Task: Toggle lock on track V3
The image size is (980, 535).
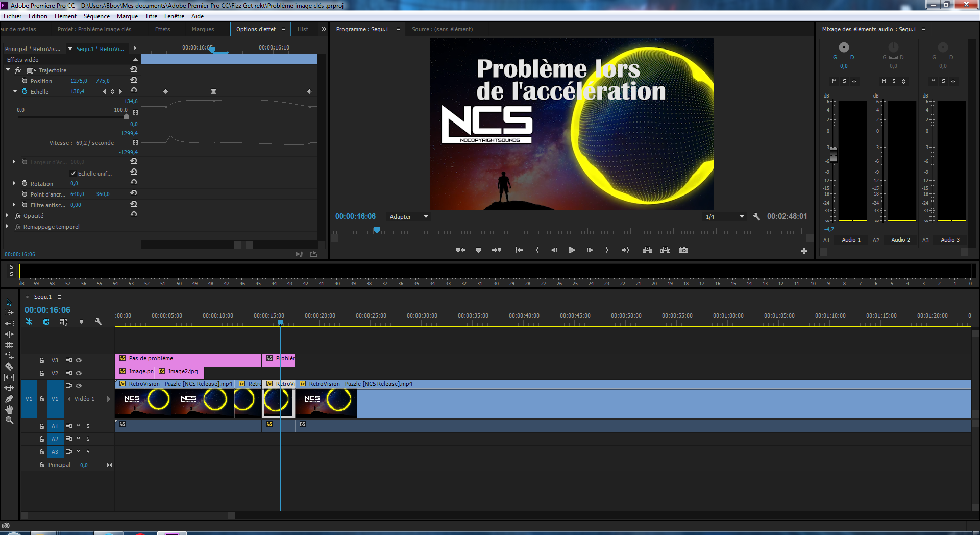Action: tap(42, 360)
